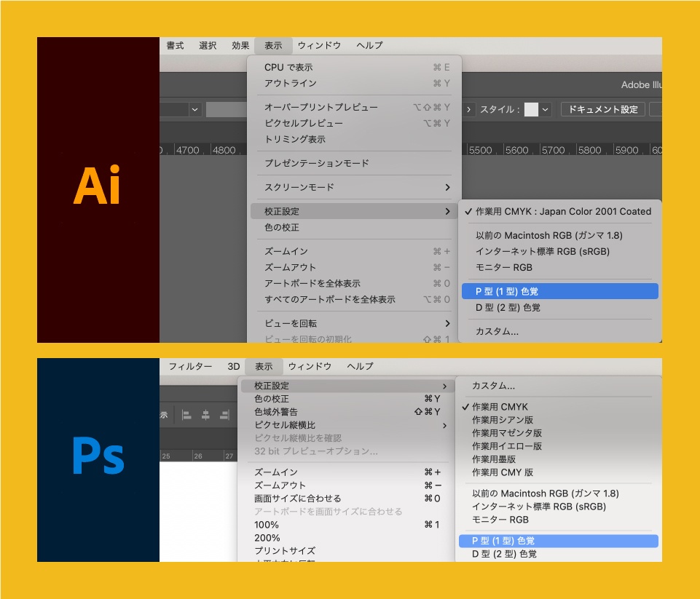The width and height of the screenshot is (700, 599).
Task: Open Illustrator 書式 menu
Action: 175,46
